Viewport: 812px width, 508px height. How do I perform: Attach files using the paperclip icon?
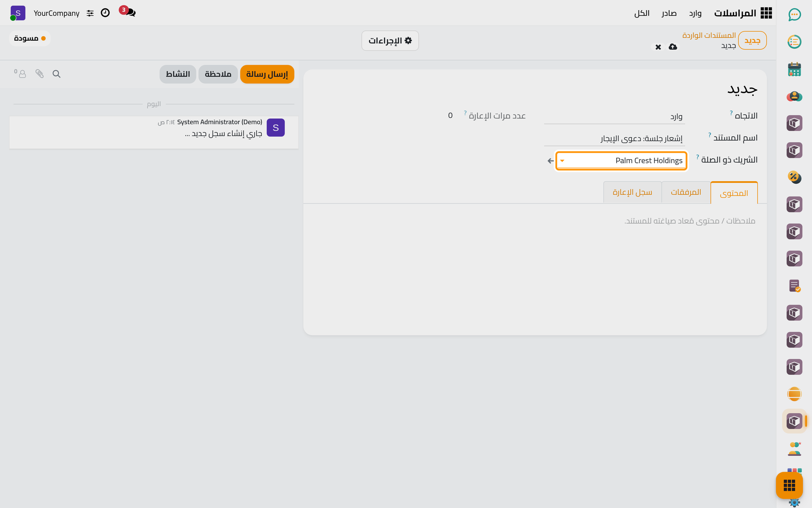[x=39, y=74]
